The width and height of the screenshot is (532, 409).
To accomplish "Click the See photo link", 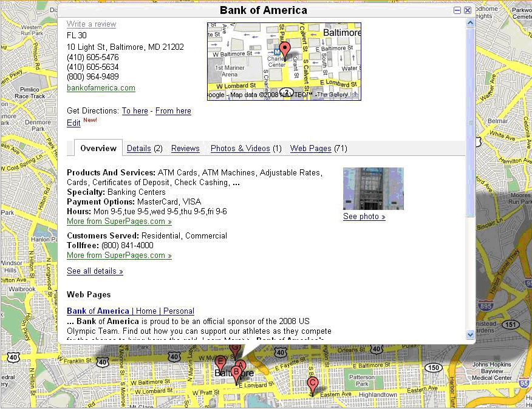I will click(364, 216).
